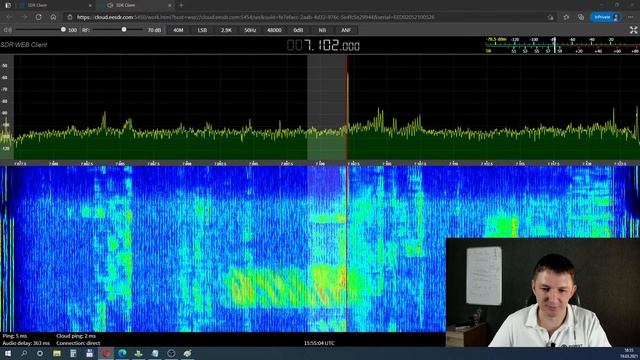Open a new browser tab

[x=181, y=5]
